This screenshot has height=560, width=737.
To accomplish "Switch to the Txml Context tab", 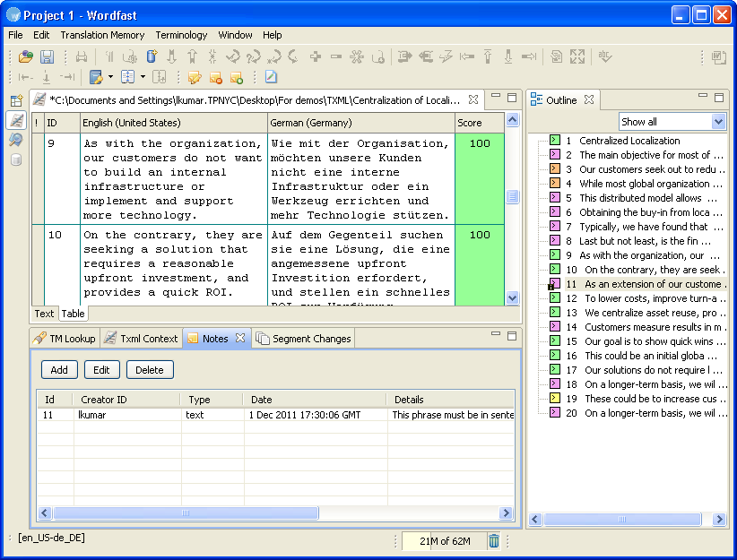I will [x=142, y=339].
